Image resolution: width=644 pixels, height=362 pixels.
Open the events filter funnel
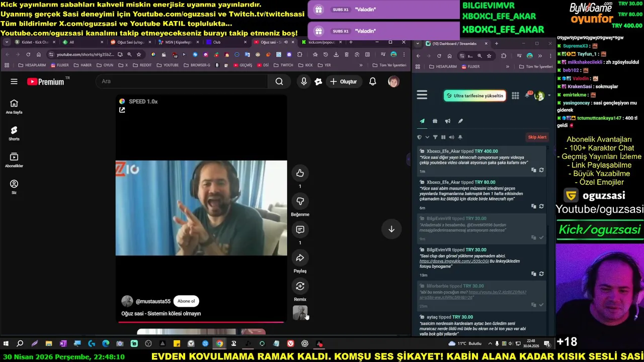pos(435,137)
